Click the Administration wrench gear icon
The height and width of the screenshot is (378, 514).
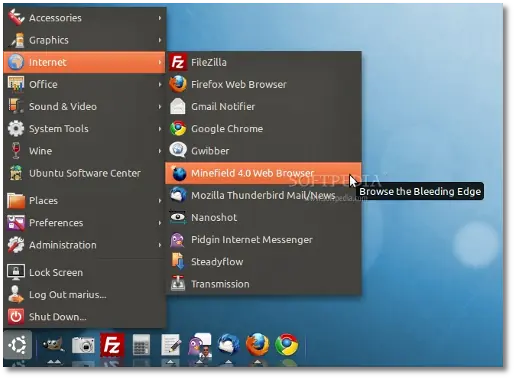16,245
